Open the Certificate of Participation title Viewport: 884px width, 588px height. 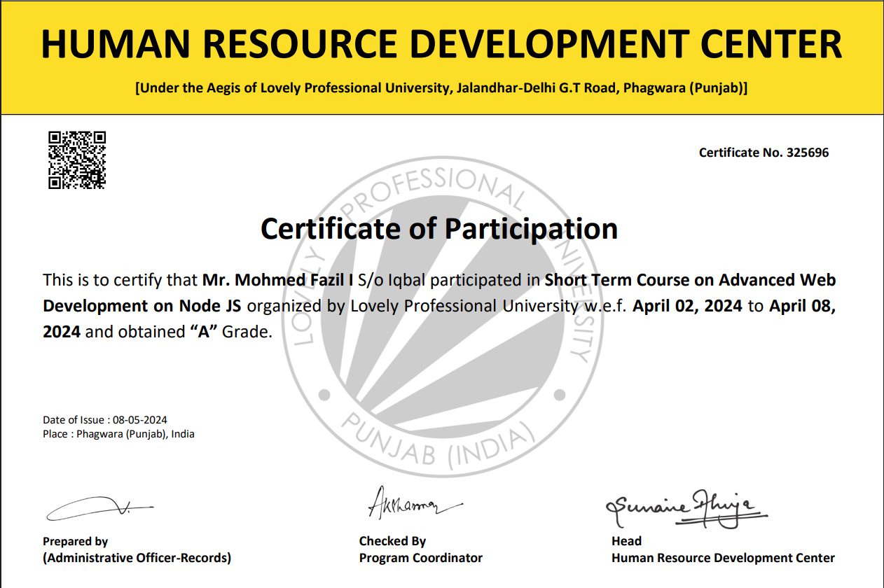coord(440,227)
